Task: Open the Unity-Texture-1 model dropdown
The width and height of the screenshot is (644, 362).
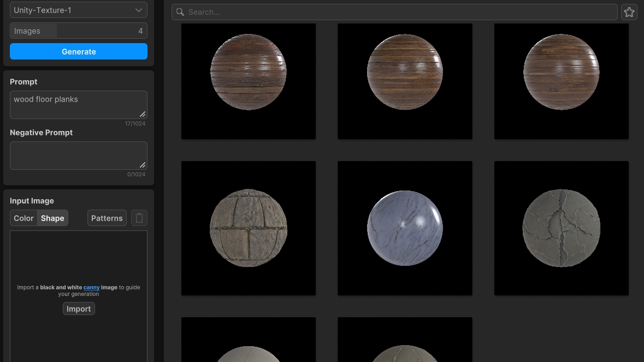Action: point(79,10)
